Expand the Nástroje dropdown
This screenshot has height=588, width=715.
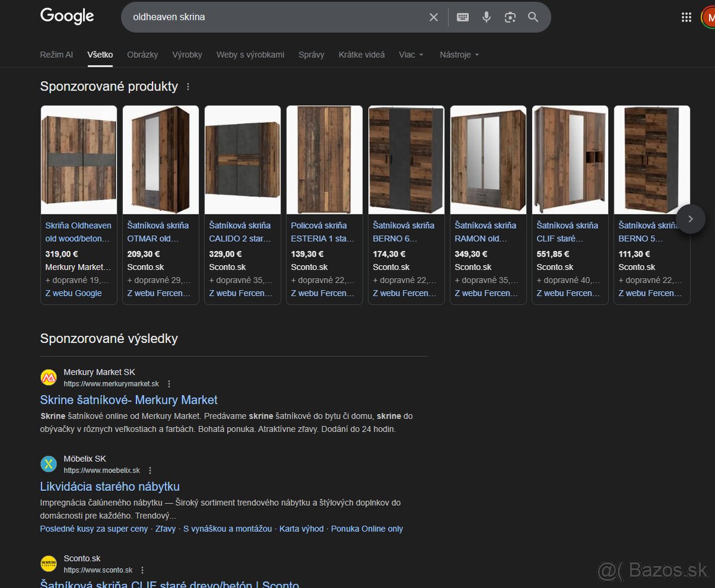[x=459, y=55]
